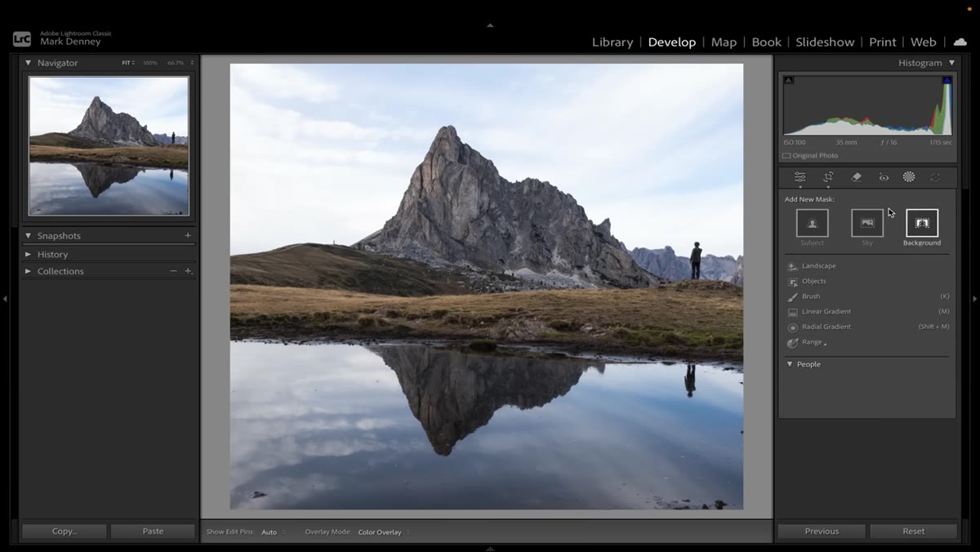Create a Select Subject mask
The image size is (980, 552).
(x=812, y=223)
